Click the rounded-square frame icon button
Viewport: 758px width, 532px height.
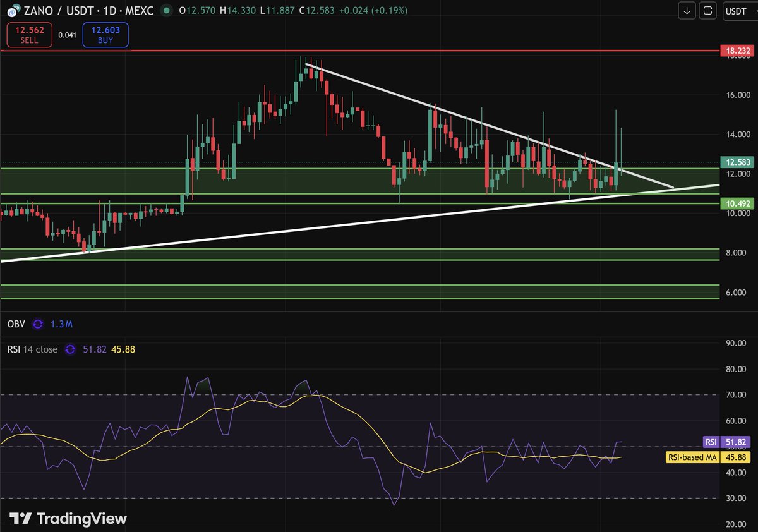tap(708, 11)
